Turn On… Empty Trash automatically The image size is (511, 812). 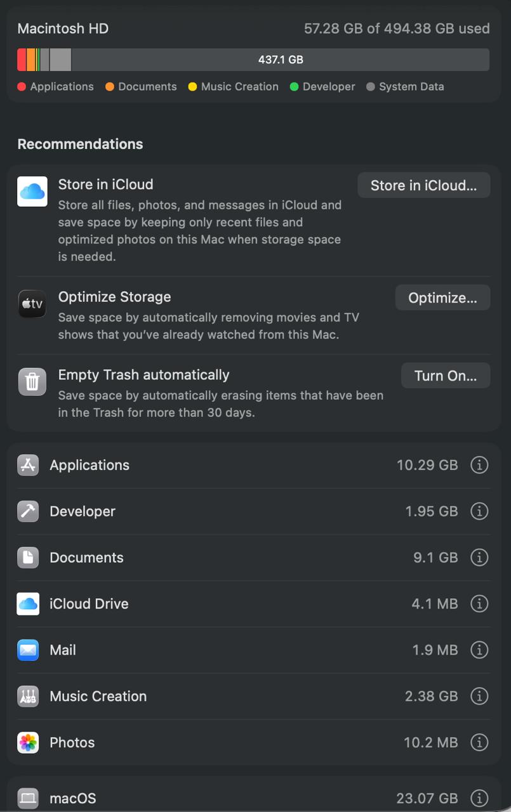446,376
